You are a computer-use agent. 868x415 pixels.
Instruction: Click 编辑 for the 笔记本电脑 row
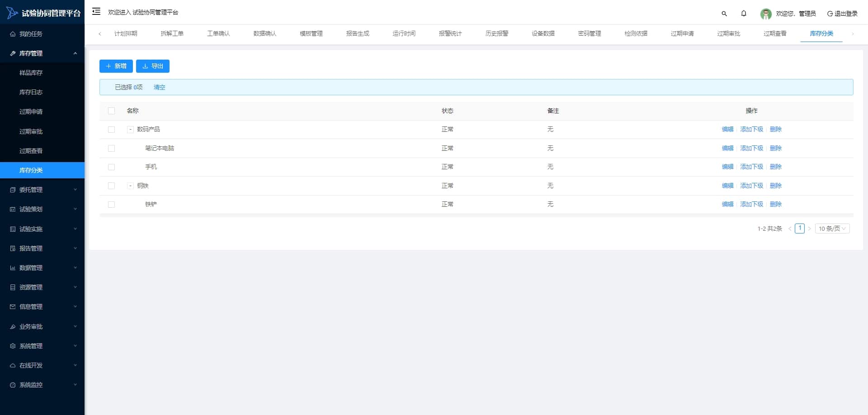[728, 148]
